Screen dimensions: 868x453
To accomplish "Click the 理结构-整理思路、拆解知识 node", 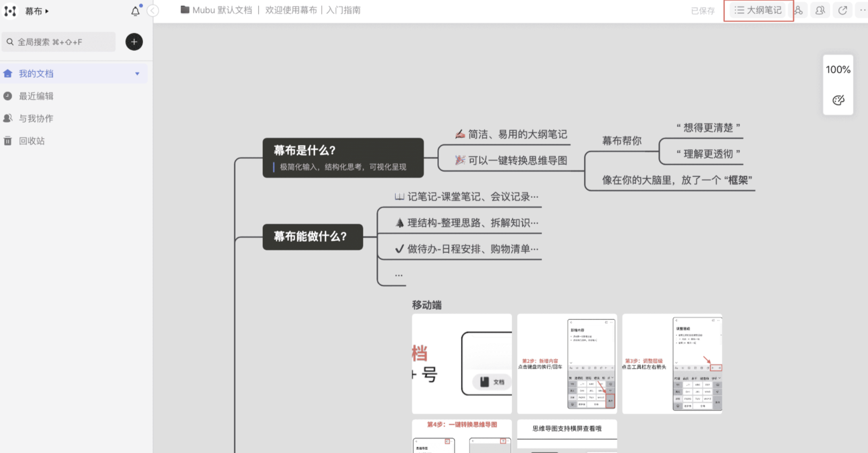I will (466, 223).
